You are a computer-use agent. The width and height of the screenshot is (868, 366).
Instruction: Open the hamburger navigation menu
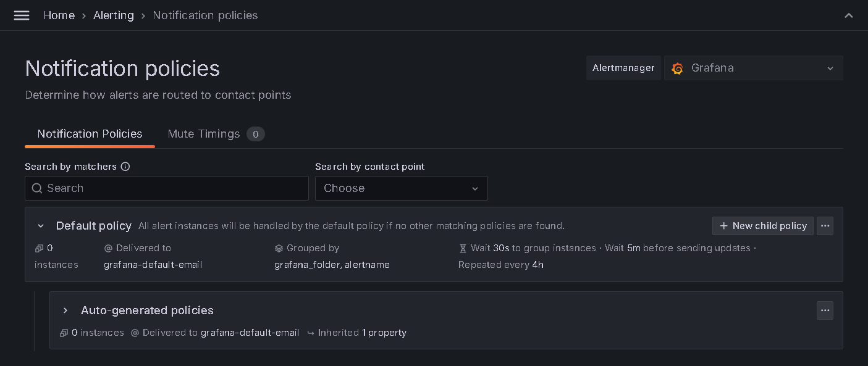(22, 15)
